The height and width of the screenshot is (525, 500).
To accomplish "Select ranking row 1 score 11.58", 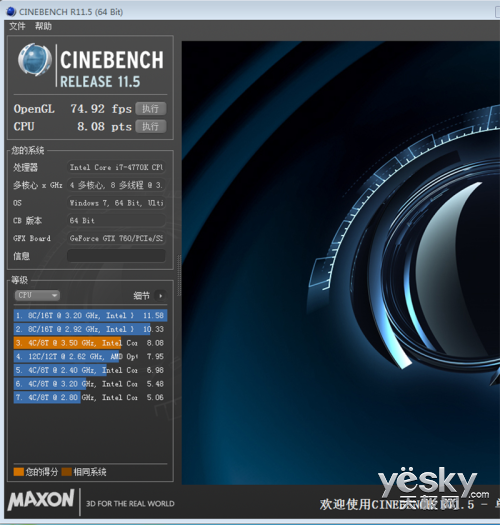I will (x=90, y=315).
